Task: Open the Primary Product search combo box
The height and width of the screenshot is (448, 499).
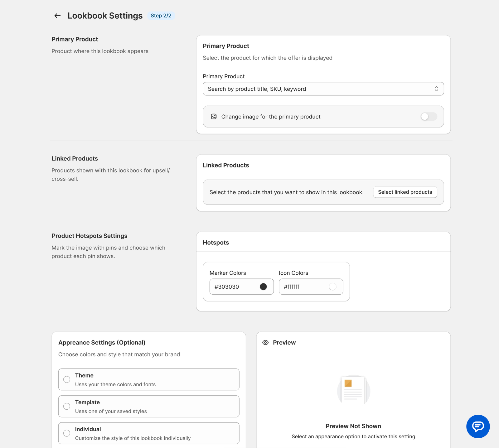Action: (318, 89)
